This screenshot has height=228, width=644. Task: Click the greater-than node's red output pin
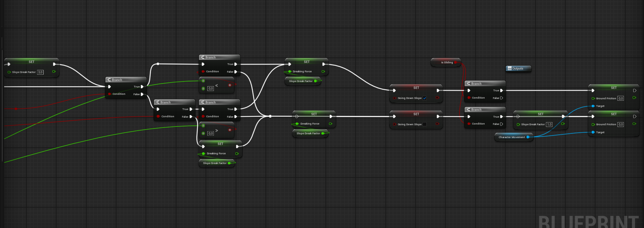(x=230, y=130)
